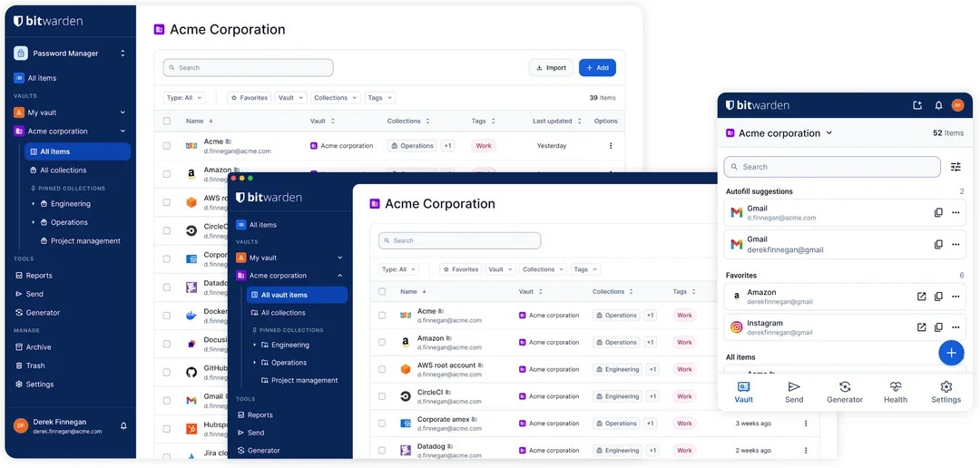Sort by Last updated in back window
Image resolution: width=980 pixels, height=468 pixels.
(557, 122)
